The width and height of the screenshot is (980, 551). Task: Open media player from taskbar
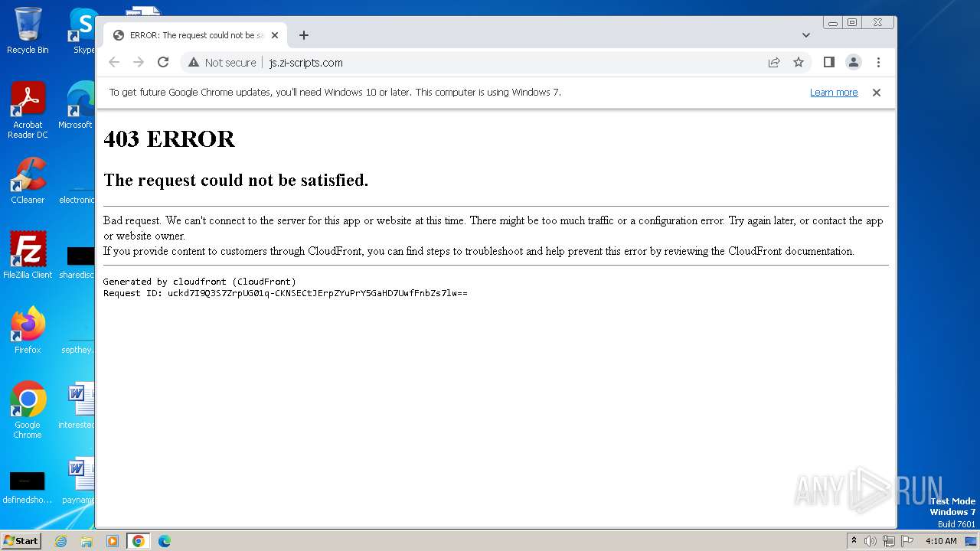pyautogui.click(x=113, y=541)
